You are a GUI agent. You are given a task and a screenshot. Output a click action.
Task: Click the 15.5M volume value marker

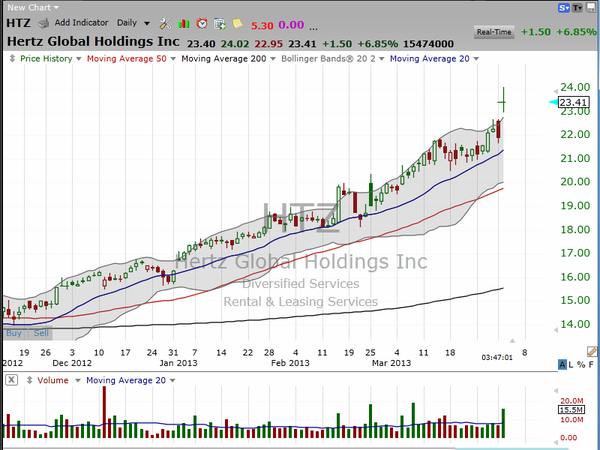572,410
